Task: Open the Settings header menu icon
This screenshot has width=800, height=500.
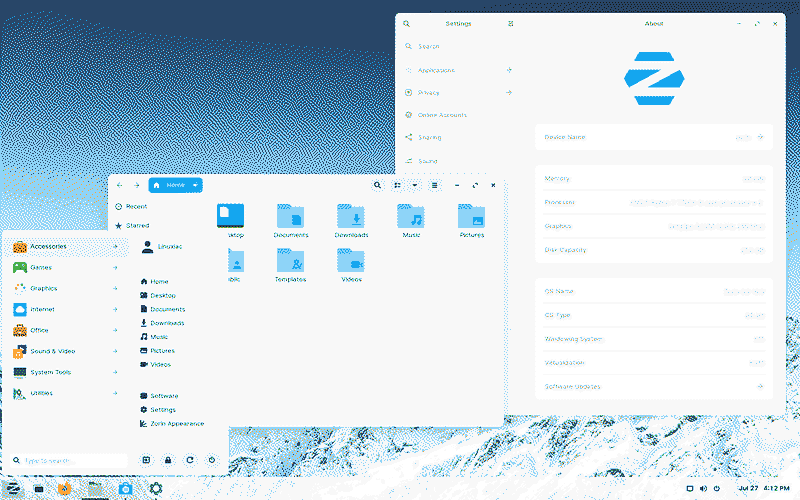Action: [510, 24]
